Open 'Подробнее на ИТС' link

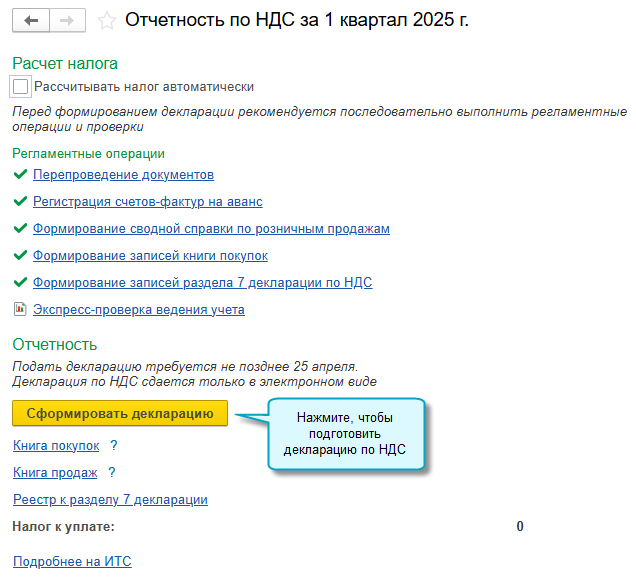click(x=72, y=562)
